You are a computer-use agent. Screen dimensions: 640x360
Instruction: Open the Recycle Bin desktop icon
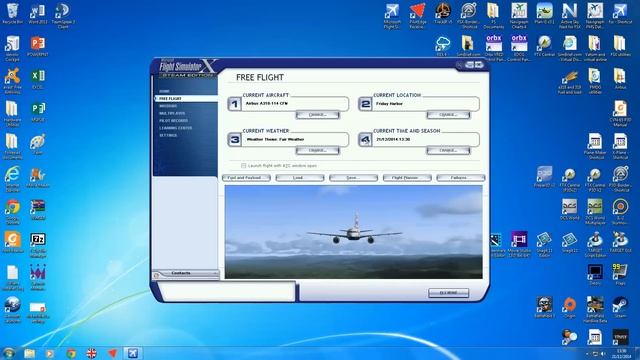[12, 11]
